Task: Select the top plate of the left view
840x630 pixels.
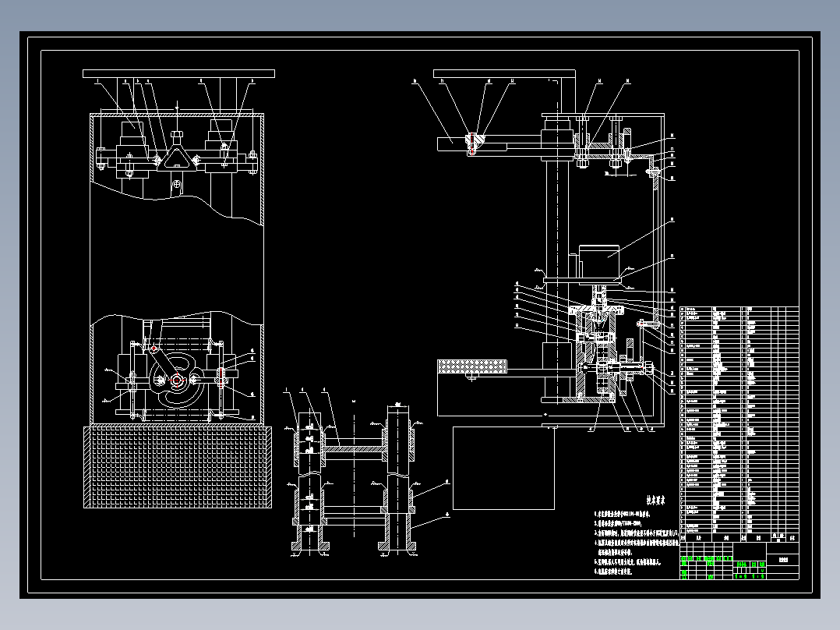Action: click(x=178, y=73)
